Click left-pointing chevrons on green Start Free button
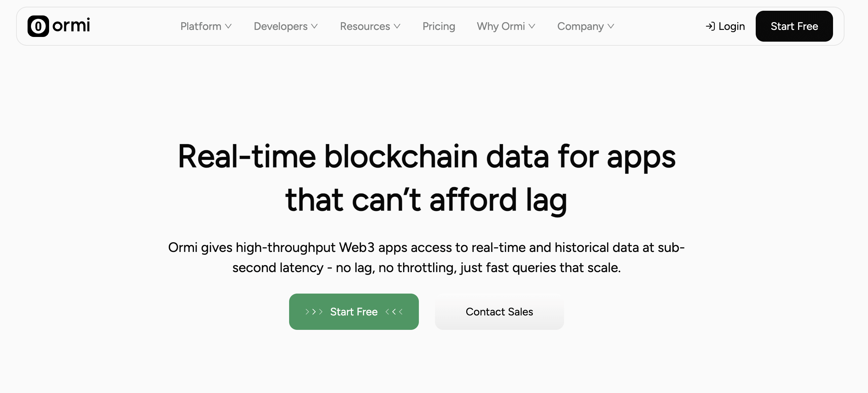 (394, 312)
